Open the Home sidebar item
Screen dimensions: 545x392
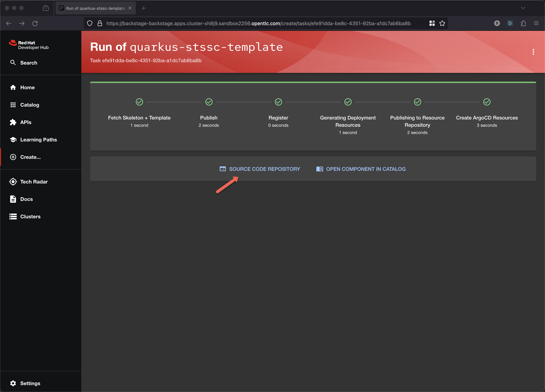27,87
